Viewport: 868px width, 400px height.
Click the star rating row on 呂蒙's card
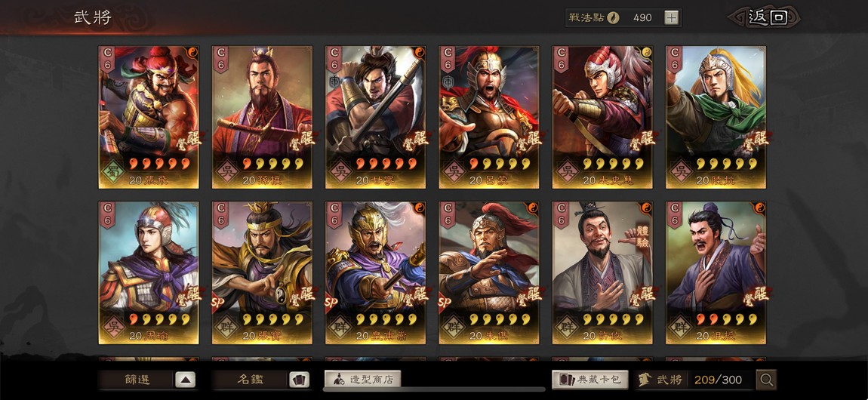(500, 164)
